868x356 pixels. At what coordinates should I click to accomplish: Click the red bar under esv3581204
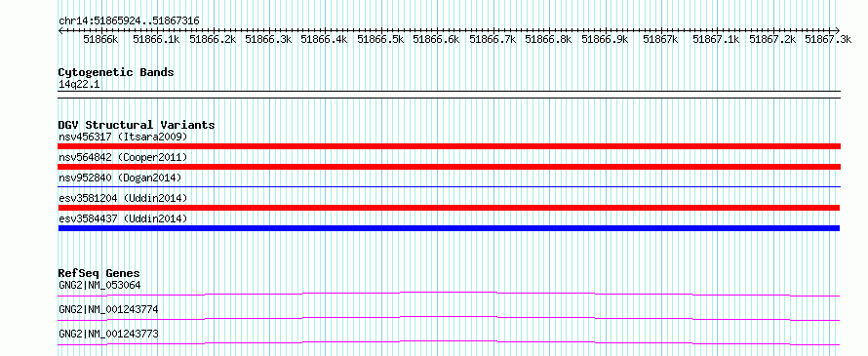pyautogui.click(x=450, y=208)
